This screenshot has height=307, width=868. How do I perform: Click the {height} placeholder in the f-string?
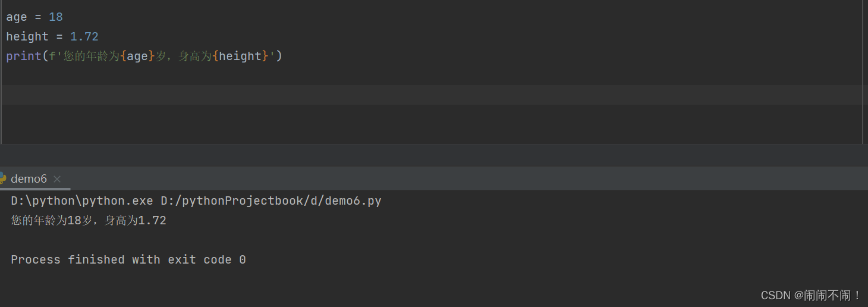tap(240, 56)
